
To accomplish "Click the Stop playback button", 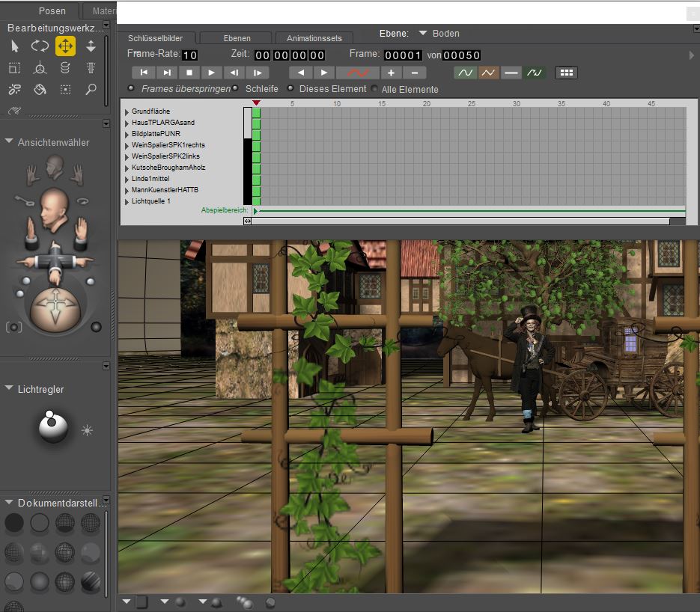I will click(x=189, y=73).
